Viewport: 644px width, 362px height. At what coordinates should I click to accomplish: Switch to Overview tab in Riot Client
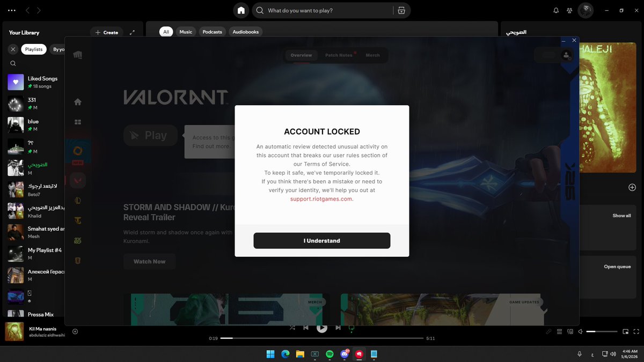coord(301,55)
